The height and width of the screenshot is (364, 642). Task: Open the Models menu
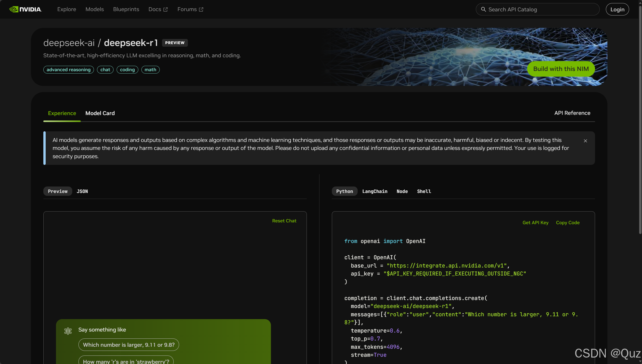point(94,9)
